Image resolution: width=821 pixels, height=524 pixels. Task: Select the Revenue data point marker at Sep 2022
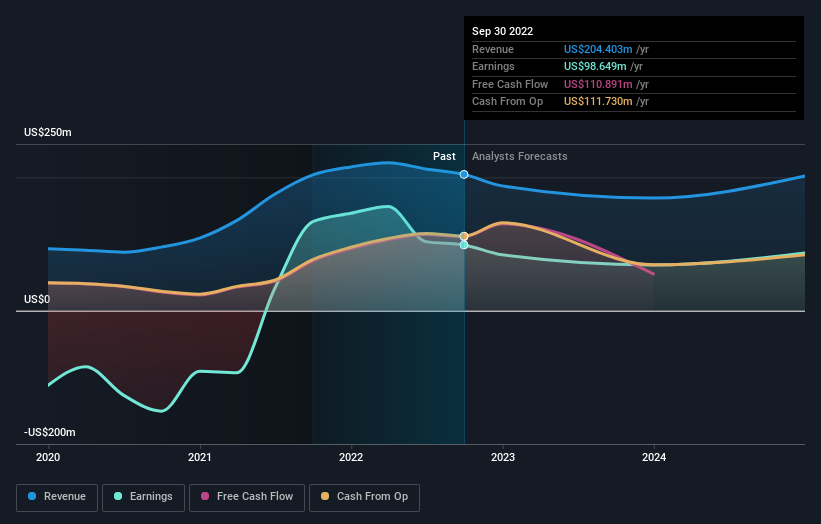click(x=464, y=174)
